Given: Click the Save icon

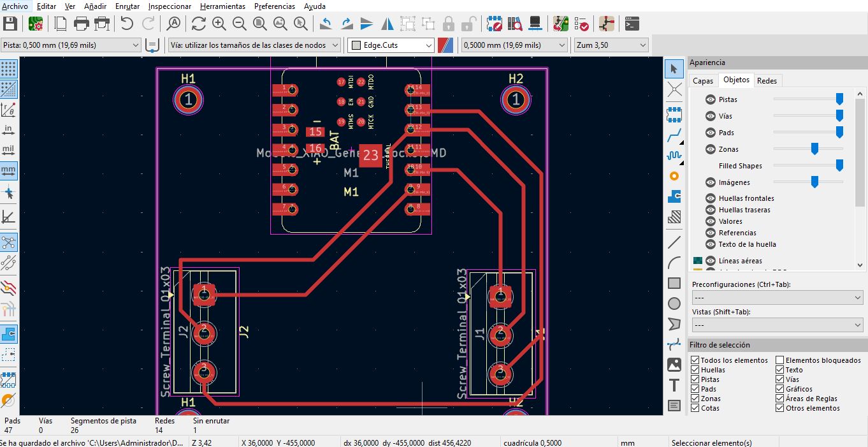Looking at the screenshot, I should pyautogui.click(x=10, y=23).
